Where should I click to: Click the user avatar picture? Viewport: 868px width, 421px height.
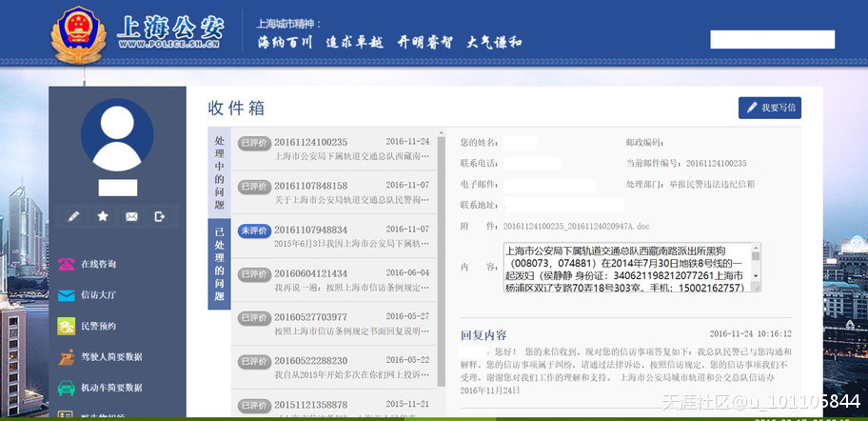point(117,134)
